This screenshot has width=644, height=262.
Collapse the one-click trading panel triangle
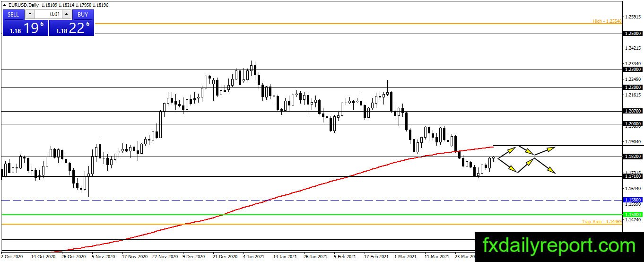[4, 5]
